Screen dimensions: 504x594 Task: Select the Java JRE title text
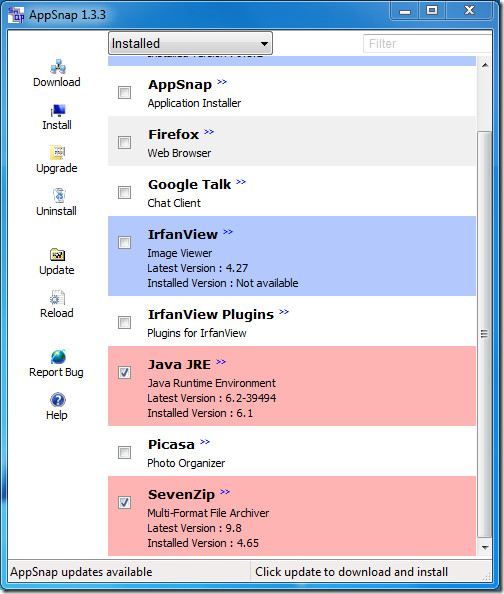point(180,364)
